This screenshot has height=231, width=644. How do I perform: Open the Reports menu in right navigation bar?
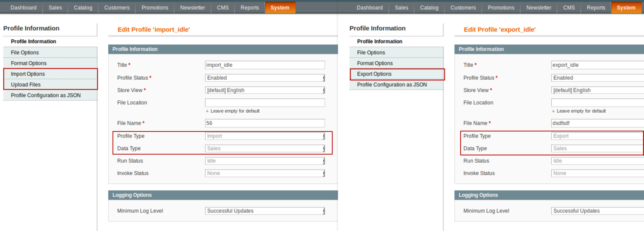[x=596, y=8]
